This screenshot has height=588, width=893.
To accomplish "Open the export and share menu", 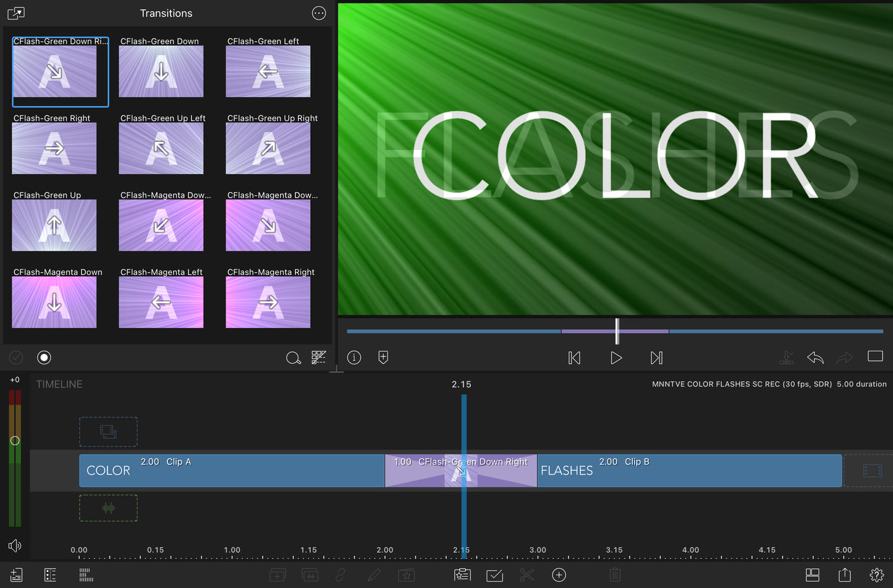I will click(844, 575).
